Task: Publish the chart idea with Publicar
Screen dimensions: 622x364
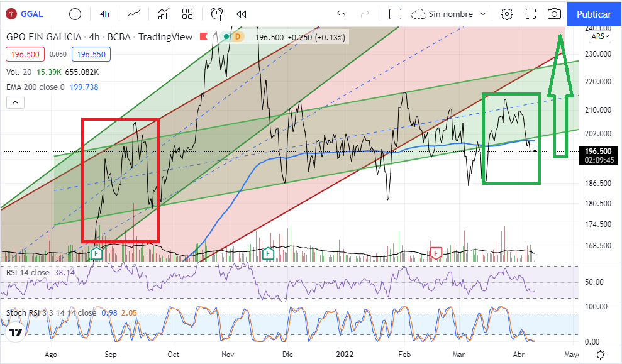Action: pyautogui.click(x=594, y=14)
